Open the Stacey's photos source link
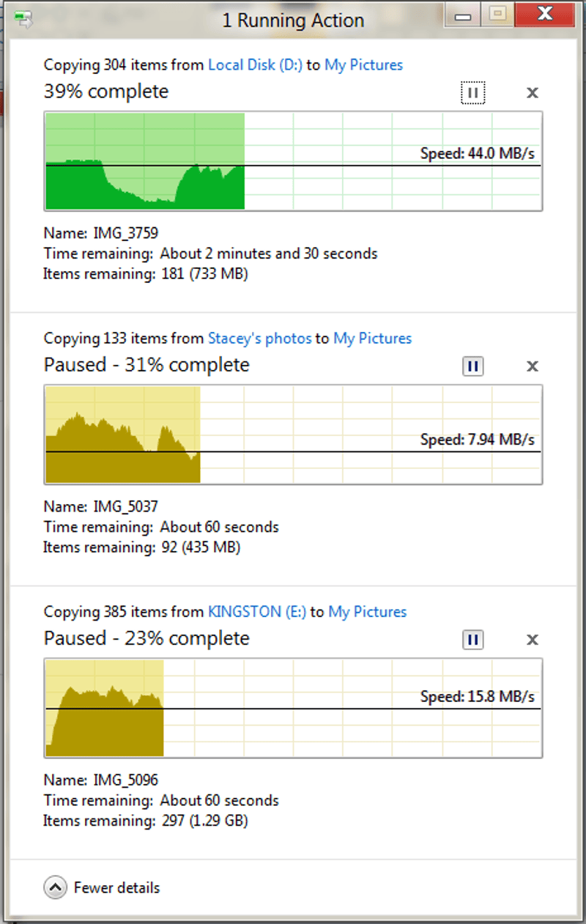Image resolution: width=586 pixels, height=924 pixels. [x=260, y=338]
